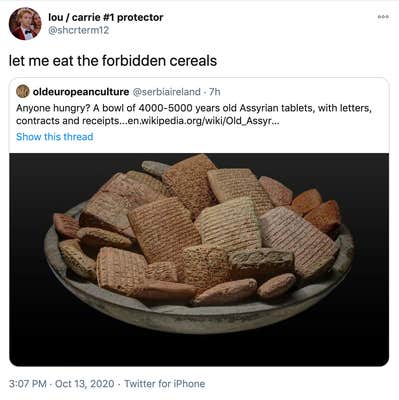Open the @serbiaireland handle

[x=167, y=91]
